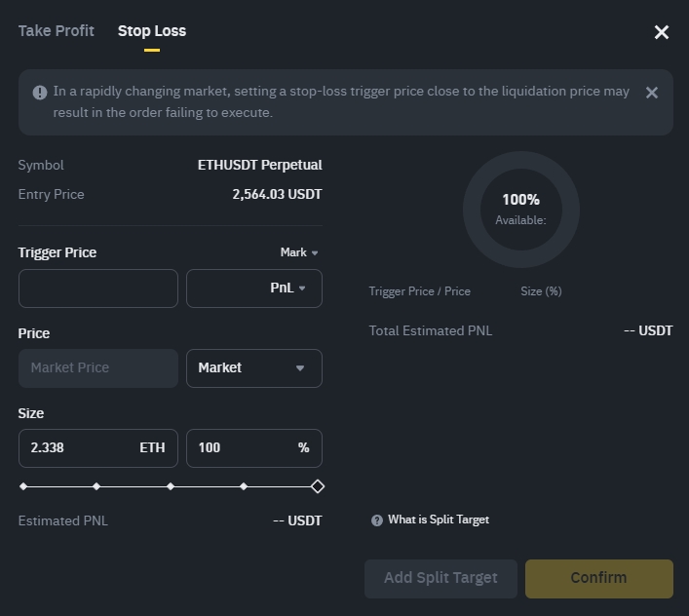Image resolution: width=689 pixels, height=616 pixels.
Task: Click the warning info icon in banner
Action: point(40,93)
